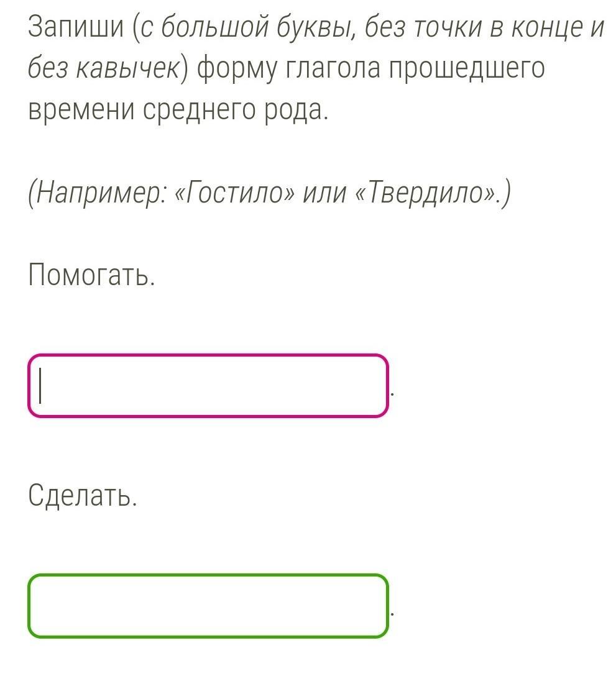The width and height of the screenshot is (616, 679).
Task: Select the green-bordered answer field under Сделать
Action: point(208,605)
